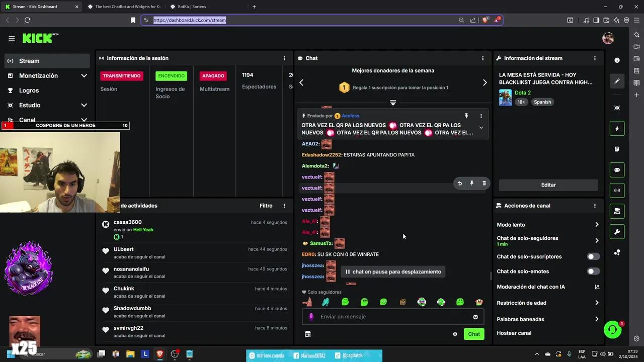Show previous top donor with left arrow
Image resolution: width=644 pixels, height=362 pixels.
pos(301,82)
